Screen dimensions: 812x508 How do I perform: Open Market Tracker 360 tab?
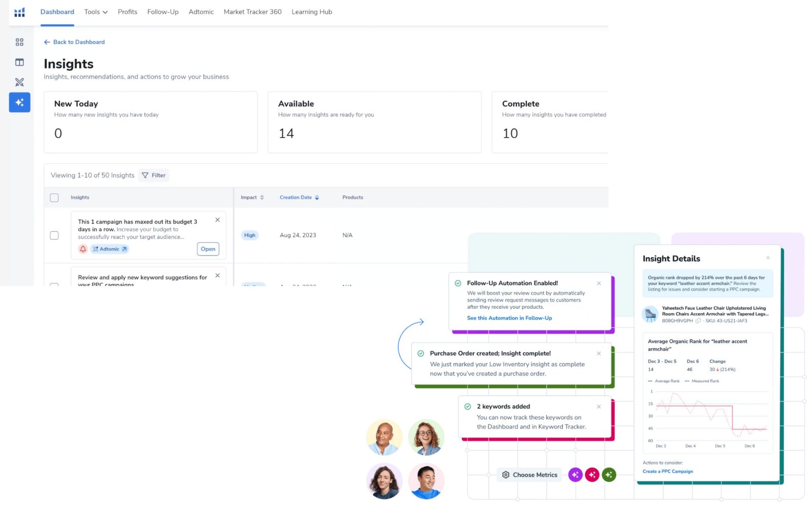click(x=253, y=12)
